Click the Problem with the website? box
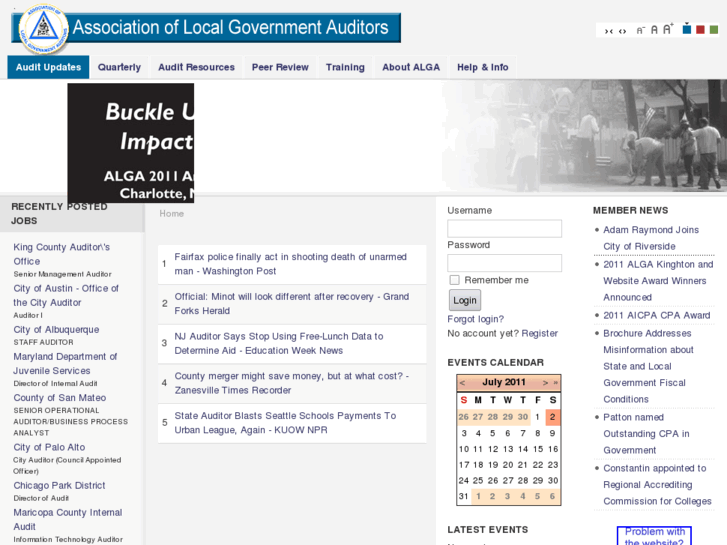 pos(654,536)
